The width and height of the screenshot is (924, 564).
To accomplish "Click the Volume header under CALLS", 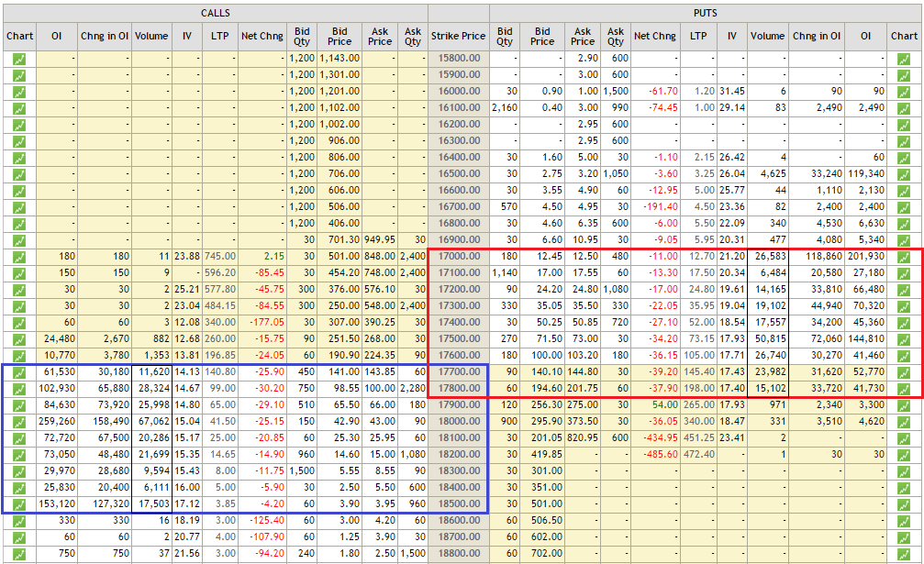I will [x=151, y=36].
